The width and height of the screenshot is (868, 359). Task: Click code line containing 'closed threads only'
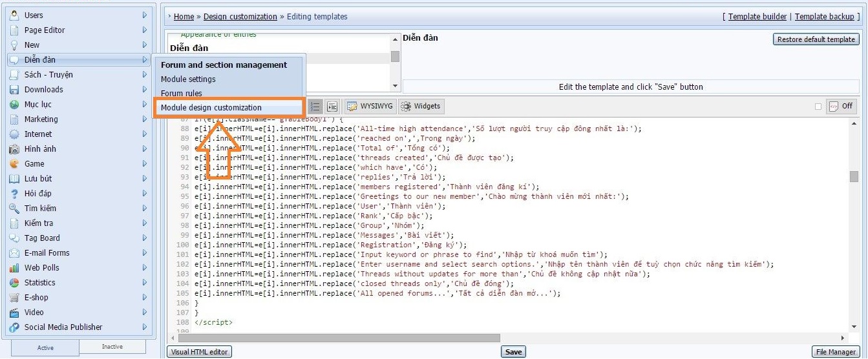(x=354, y=283)
